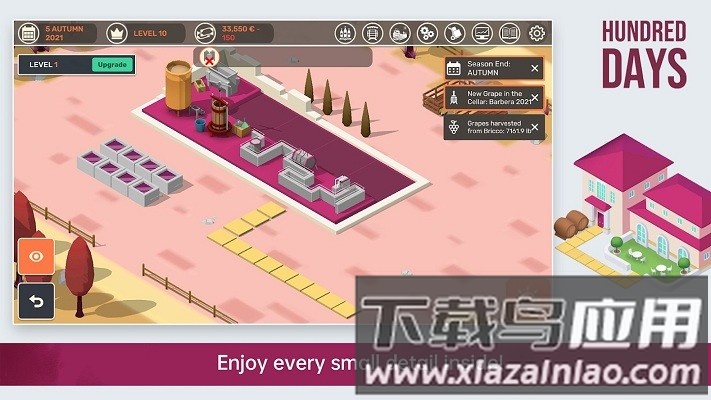The height and width of the screenshot is (400, 711).
Task: Dismiss the Season End: AUTUMN notification
Action: [x=534, y=69]
